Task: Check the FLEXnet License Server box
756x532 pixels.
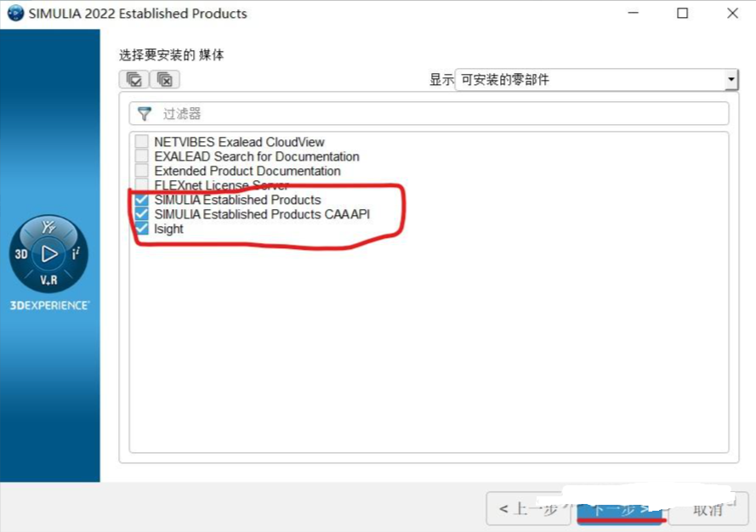Action: coord(141,184)
